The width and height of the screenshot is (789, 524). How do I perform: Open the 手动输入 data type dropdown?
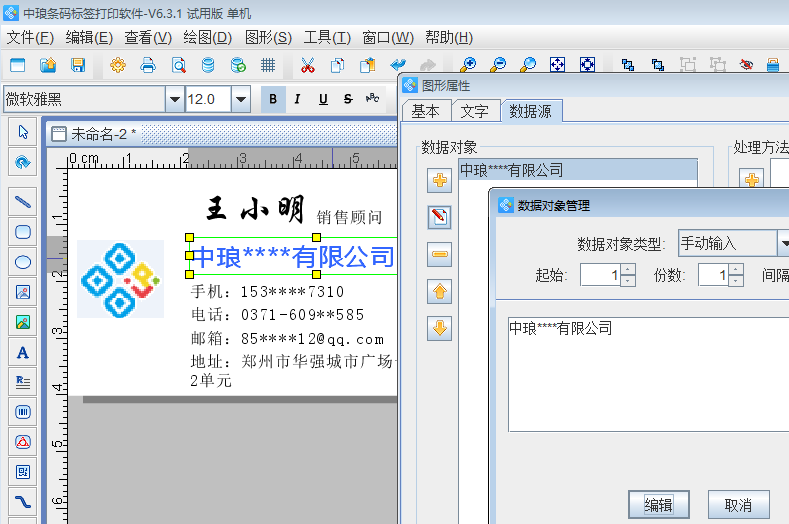click(x=783, y=243)
